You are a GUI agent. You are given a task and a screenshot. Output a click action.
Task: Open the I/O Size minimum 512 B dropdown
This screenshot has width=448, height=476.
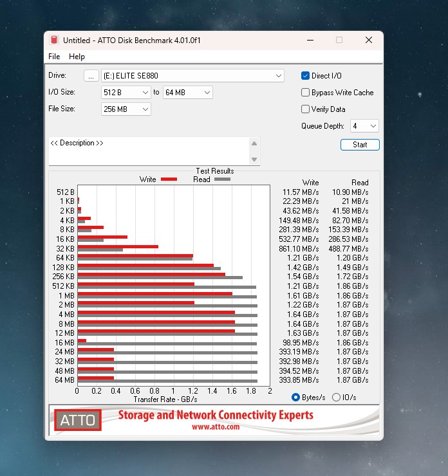[x=126, y=92]
